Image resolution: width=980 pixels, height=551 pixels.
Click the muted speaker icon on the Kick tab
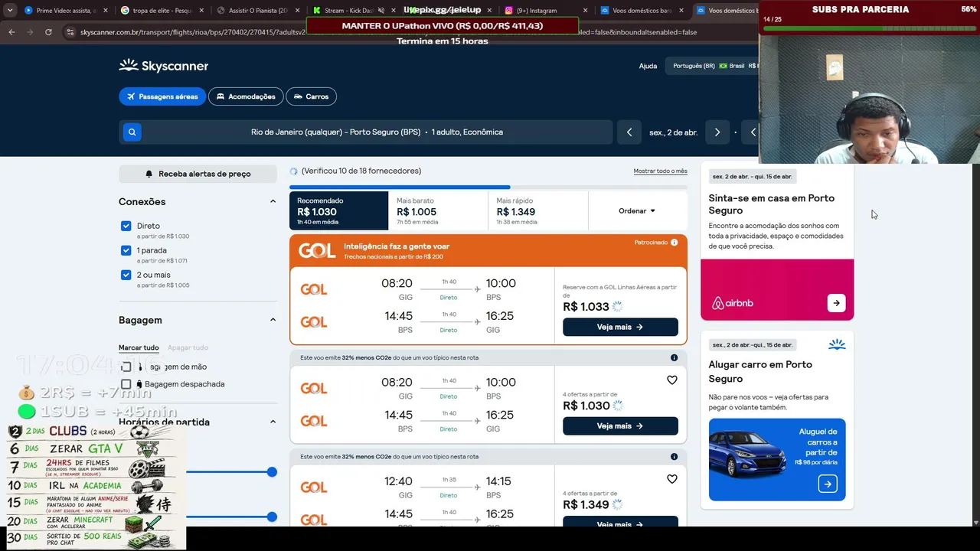coord(381,11)
